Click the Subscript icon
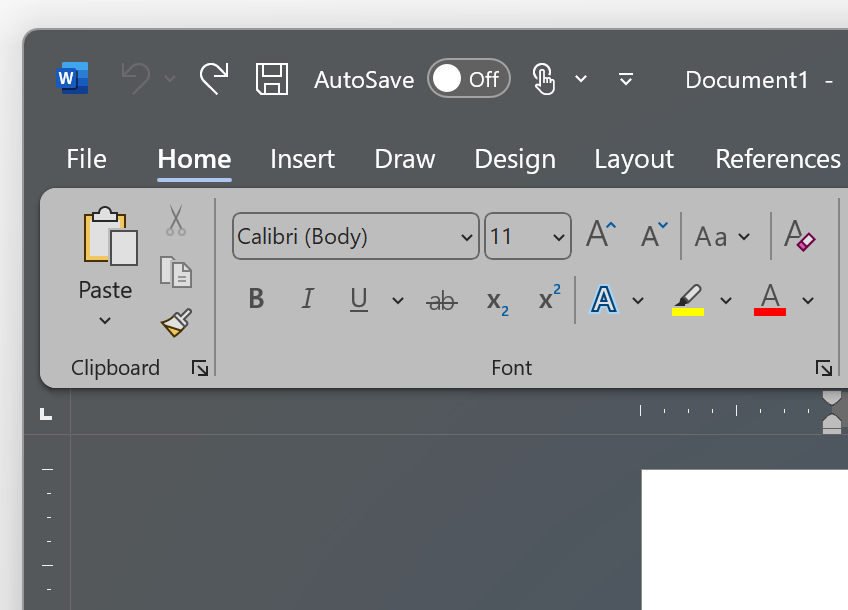Image resolution: width=848 pixels, height=610 pixels. 496,302
